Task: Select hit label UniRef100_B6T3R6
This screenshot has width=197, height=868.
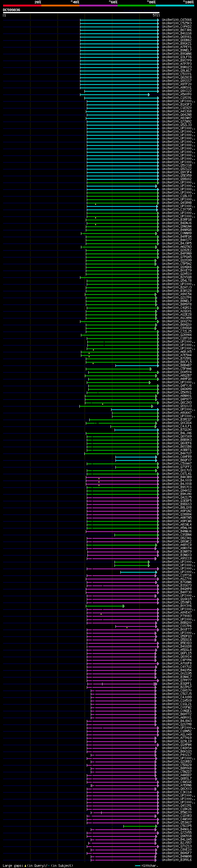Action: [177, 30]
